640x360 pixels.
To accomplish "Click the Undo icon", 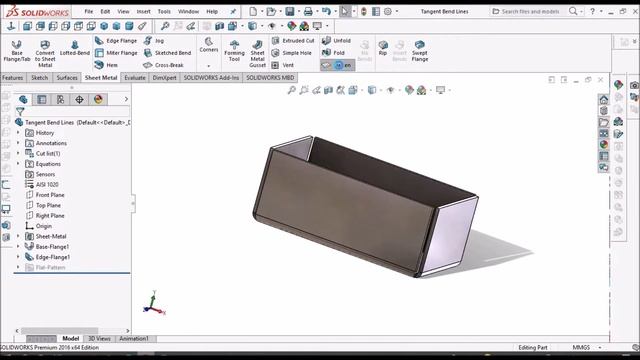I will pos(326,11).
